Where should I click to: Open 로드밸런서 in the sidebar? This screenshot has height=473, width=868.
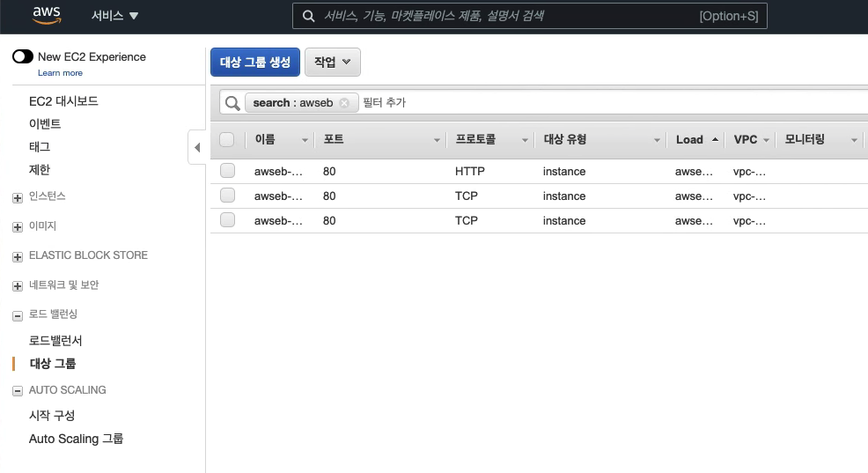pyautogui.click(x=55, y=341)
